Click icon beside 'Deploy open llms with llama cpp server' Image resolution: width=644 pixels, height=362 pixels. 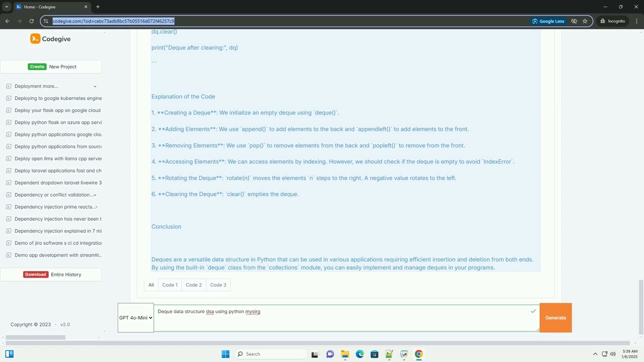[9, 158]
